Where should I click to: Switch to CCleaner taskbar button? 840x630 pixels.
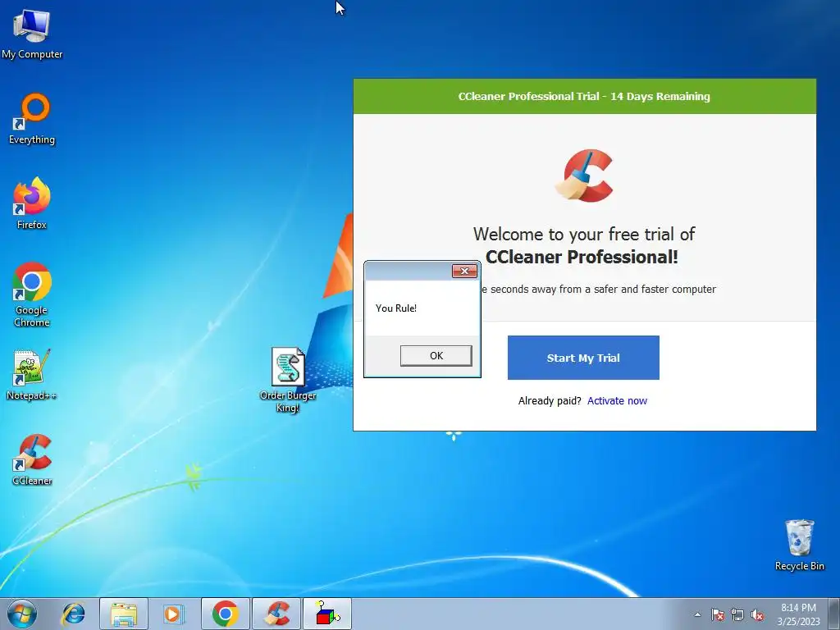click(x=276, y=614)
